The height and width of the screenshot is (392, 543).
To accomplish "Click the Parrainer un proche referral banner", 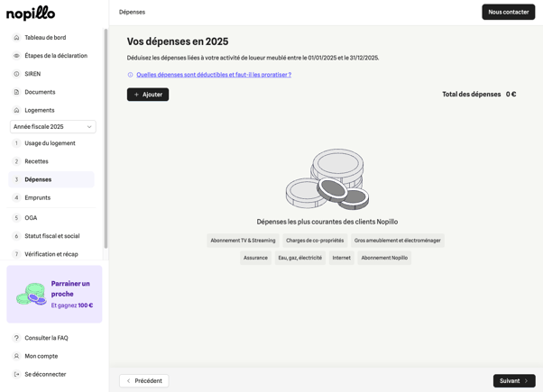I will click(x=54, y=294).
